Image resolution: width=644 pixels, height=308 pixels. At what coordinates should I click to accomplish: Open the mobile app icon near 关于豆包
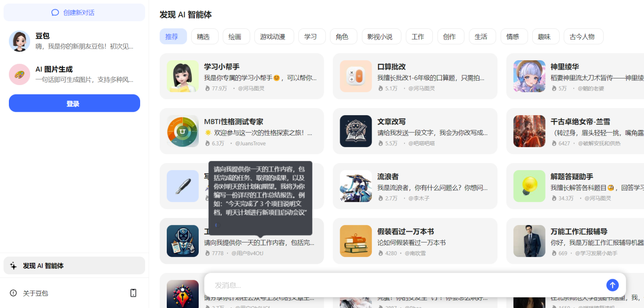coord(133,293)
